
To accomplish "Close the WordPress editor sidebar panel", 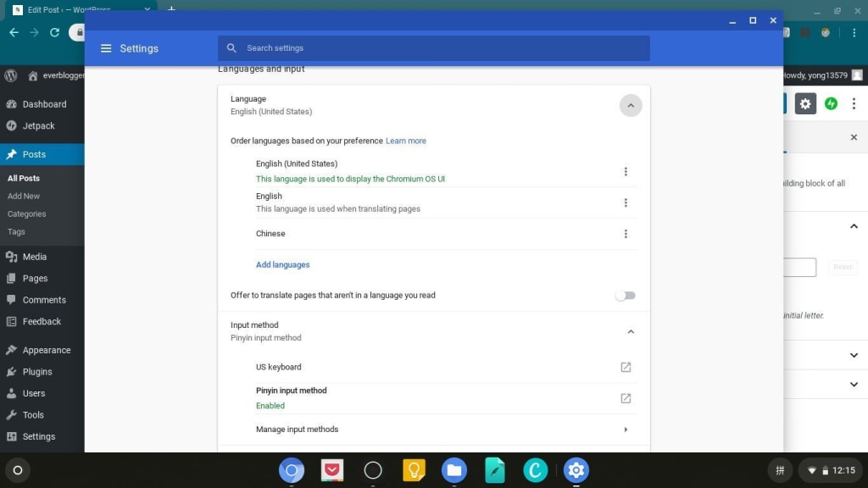I will click(854, 137).
